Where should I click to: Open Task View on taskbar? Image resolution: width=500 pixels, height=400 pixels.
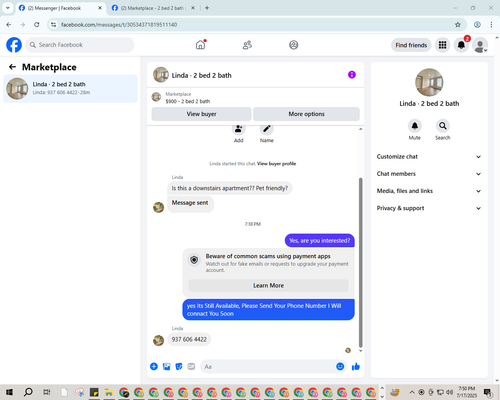click(x=47, y=392)
